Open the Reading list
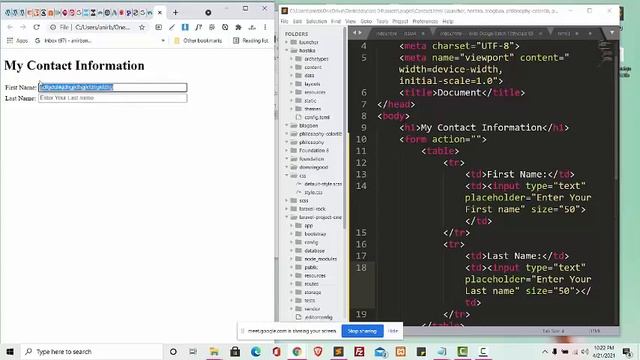 click(x=251, y=40)
